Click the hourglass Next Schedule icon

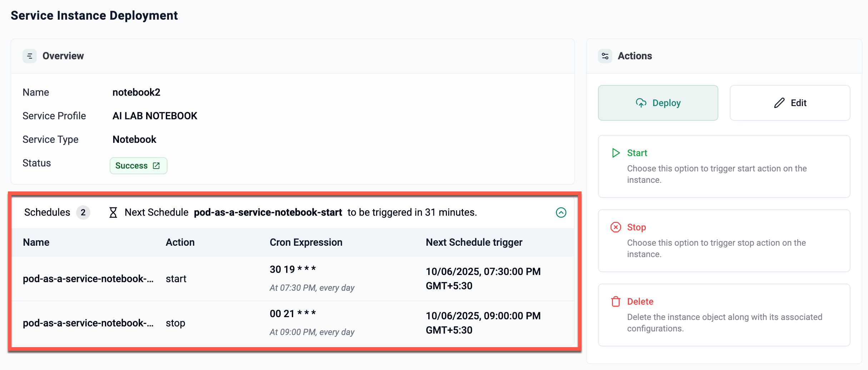point(113,212)
